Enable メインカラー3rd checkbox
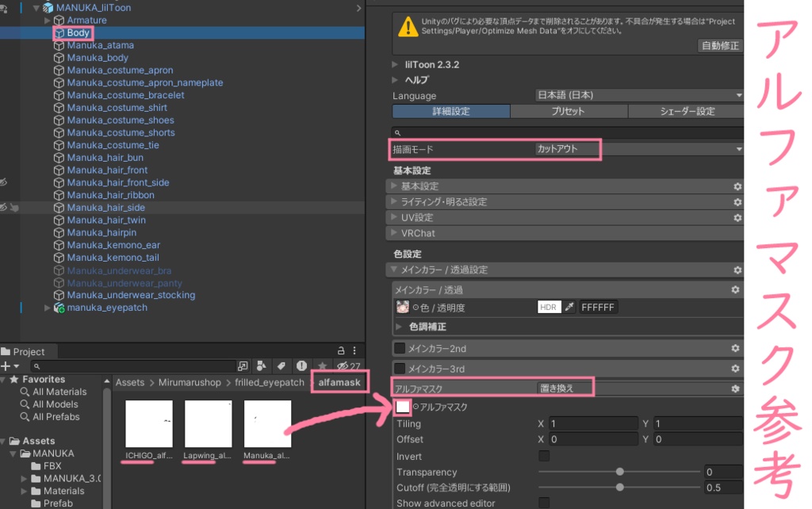Image resolution: width=812 pixels, height=509 pixels. 400,369
